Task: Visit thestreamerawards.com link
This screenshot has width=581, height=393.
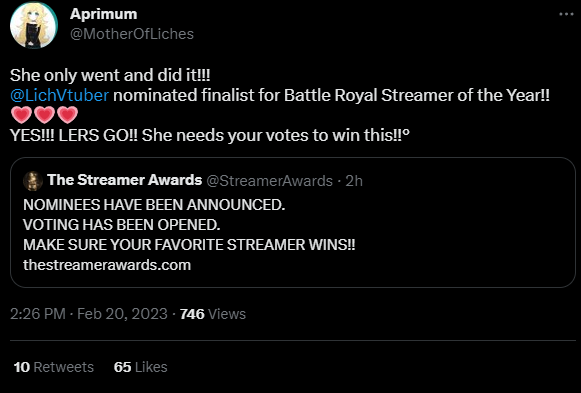Action: (107, 265)
